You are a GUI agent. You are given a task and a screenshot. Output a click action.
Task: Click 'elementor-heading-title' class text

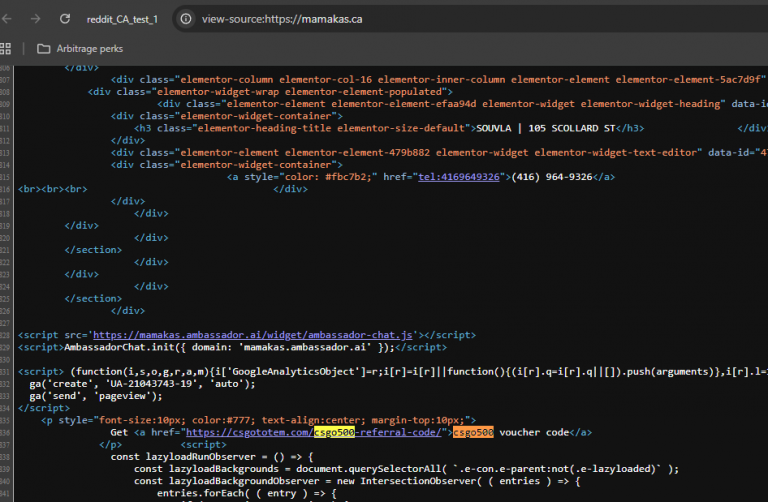tap(264, 128)
